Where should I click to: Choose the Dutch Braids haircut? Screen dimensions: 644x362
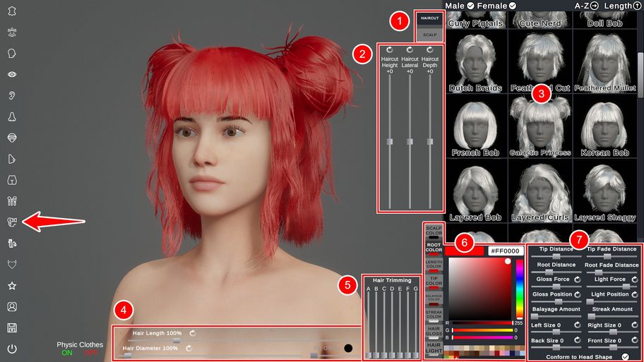tap(475, 61)
